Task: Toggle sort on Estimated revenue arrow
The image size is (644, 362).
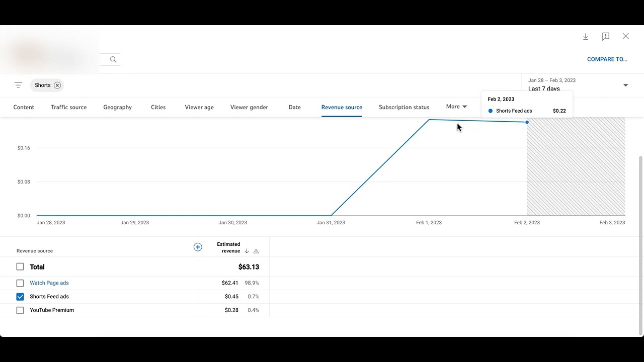Action: click(247, 251)
